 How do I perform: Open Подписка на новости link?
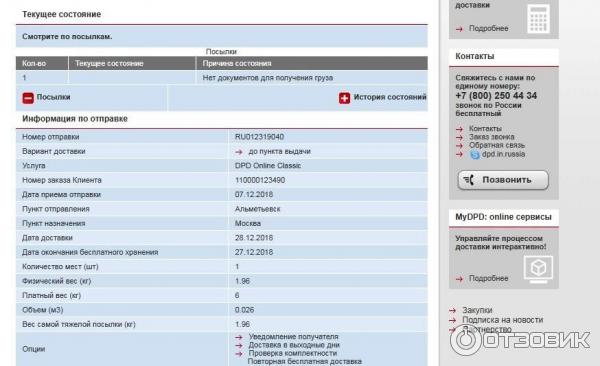tap(502, 320)
